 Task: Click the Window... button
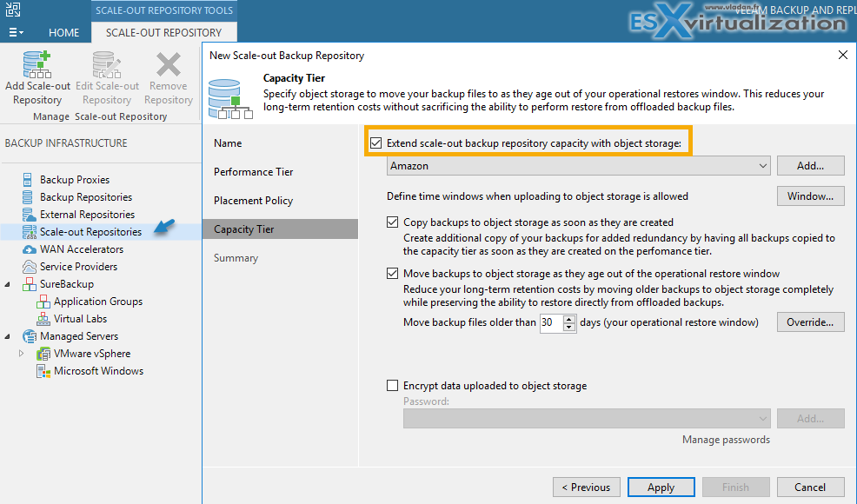tap(811, 196)
